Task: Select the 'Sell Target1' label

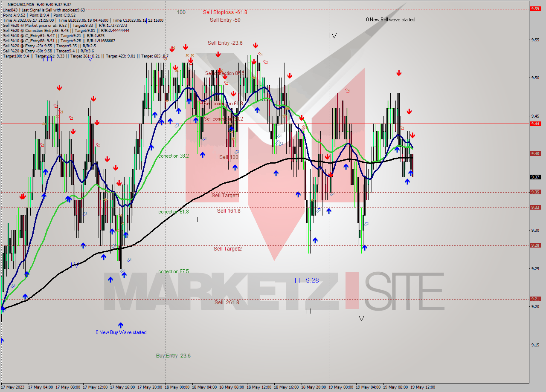Action: coord(225,196)
